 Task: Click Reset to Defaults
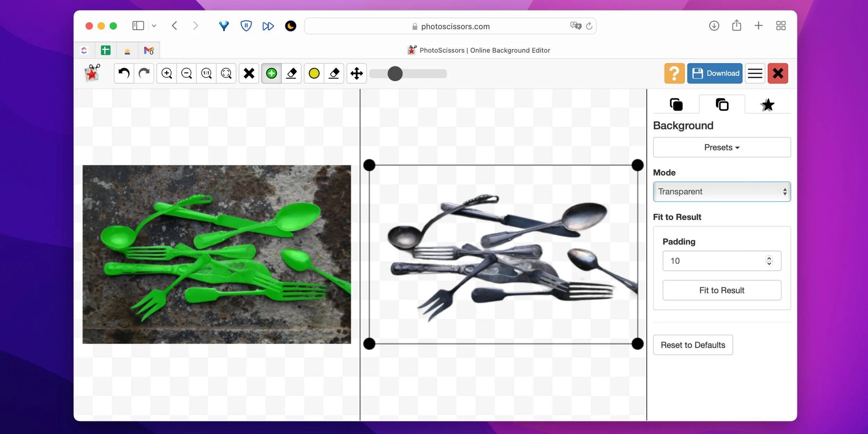click(x=693, y=345)
